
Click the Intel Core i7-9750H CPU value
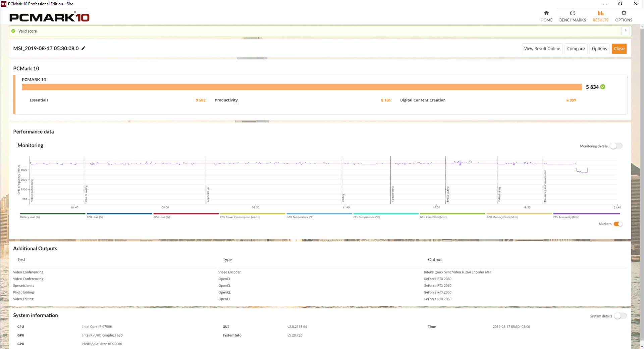click(x=97, y=327)
